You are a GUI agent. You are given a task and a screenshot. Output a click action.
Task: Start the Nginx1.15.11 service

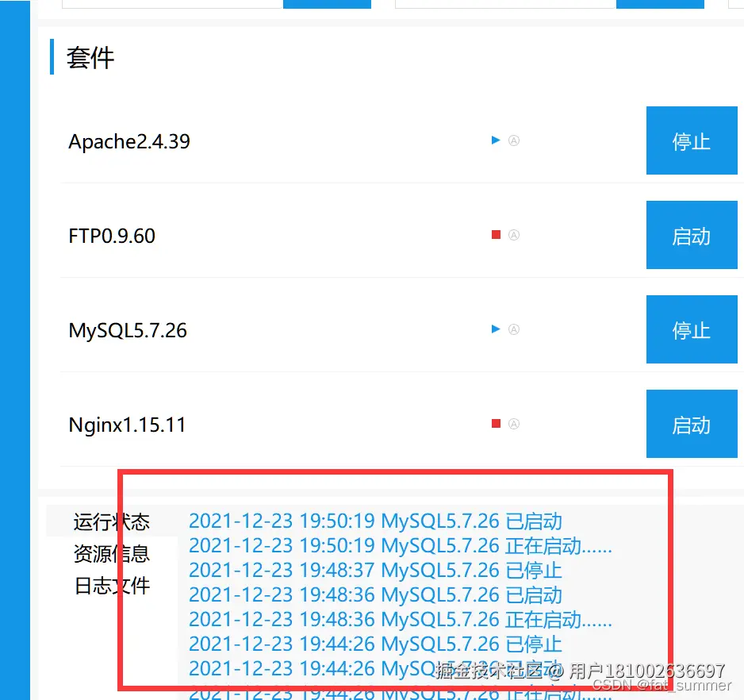click(692, 424)
